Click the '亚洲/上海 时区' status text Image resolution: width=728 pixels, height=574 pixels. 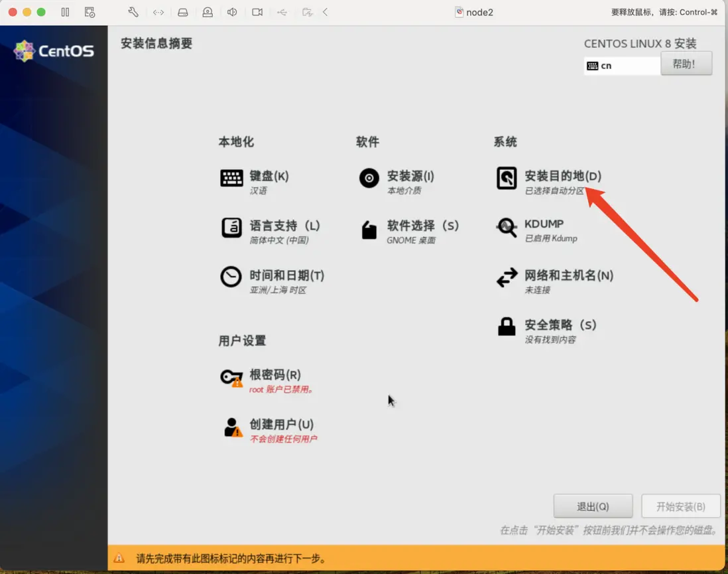coord(278,290)
